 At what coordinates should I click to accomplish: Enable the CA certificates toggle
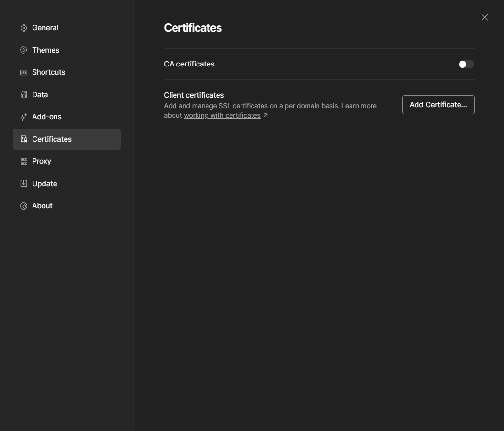coord(466,64)
